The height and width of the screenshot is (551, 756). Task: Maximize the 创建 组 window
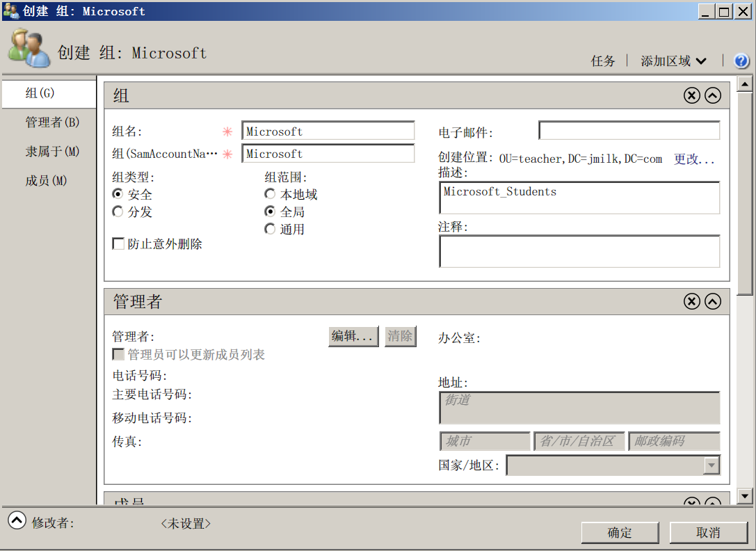pos(724,11)
